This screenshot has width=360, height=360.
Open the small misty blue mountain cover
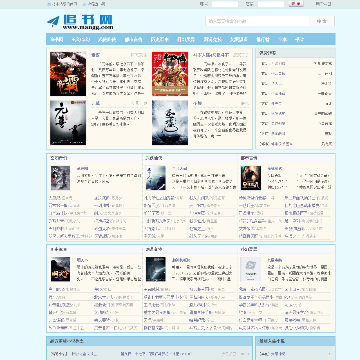(156, 178)
